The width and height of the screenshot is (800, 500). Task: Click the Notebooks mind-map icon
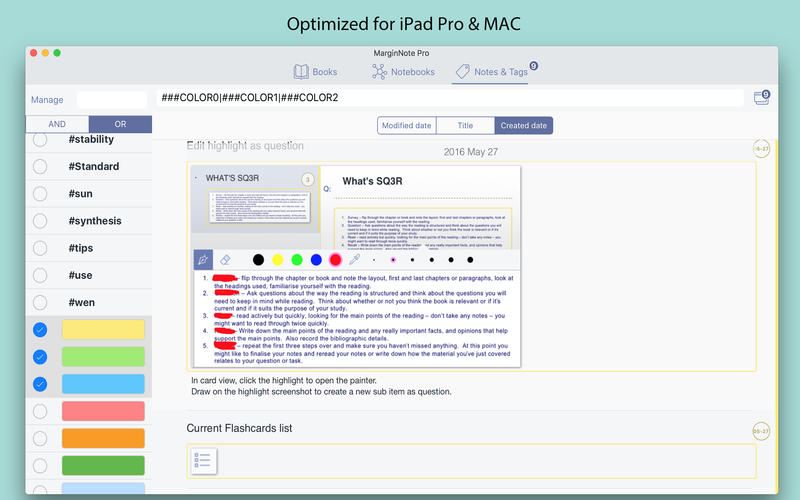click(x=379, y=72)
